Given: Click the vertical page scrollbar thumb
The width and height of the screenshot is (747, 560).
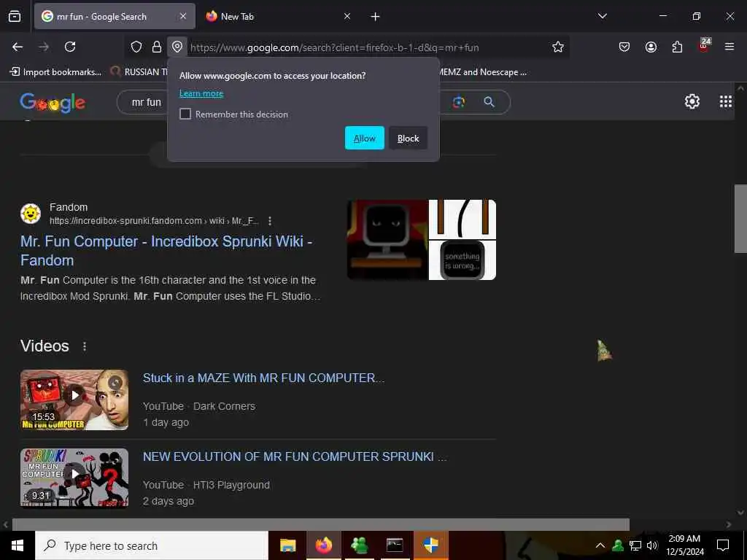Looking at the screenshot, I should 740,219.
